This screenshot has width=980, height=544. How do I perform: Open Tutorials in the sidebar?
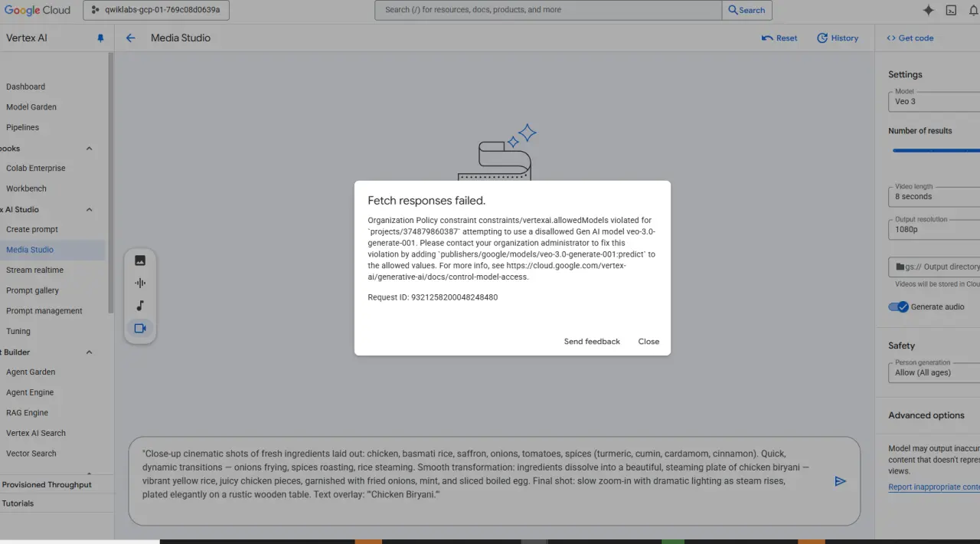(18, 503)
